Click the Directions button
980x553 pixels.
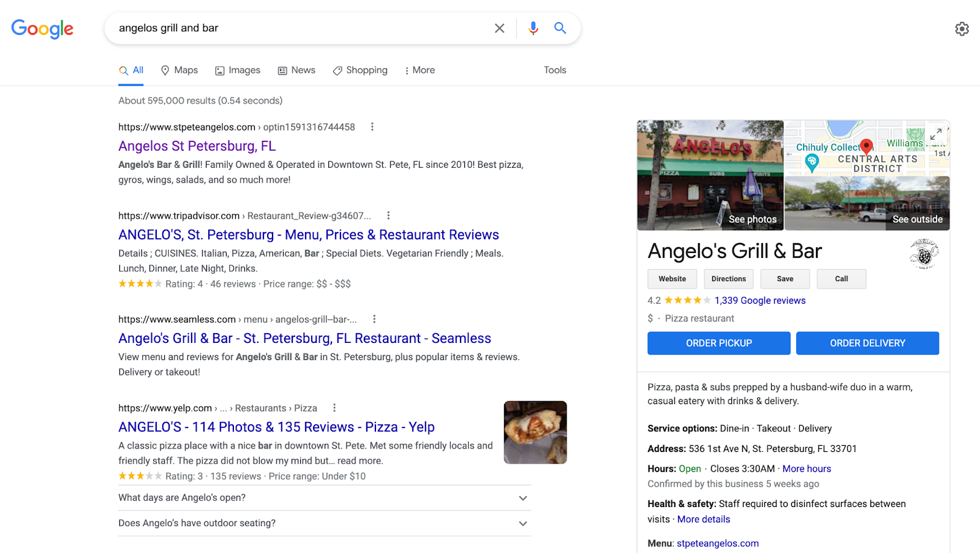[728, 279]
